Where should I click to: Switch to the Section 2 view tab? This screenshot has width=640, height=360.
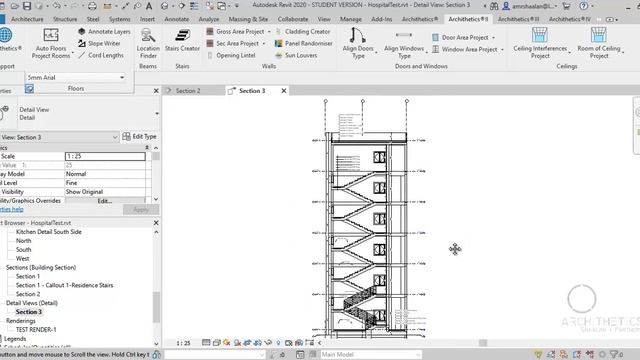(x=188, y=91)
